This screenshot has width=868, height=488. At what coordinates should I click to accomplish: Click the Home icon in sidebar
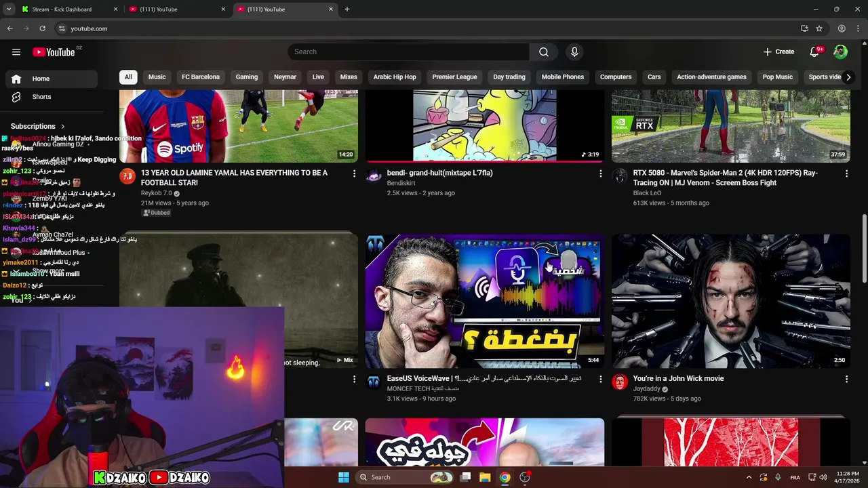point(16,79)
